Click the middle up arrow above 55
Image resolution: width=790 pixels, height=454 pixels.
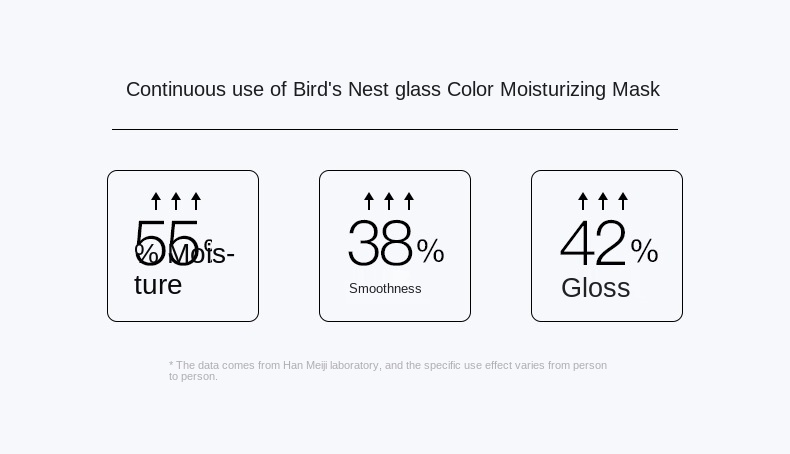tap(176, 201)
